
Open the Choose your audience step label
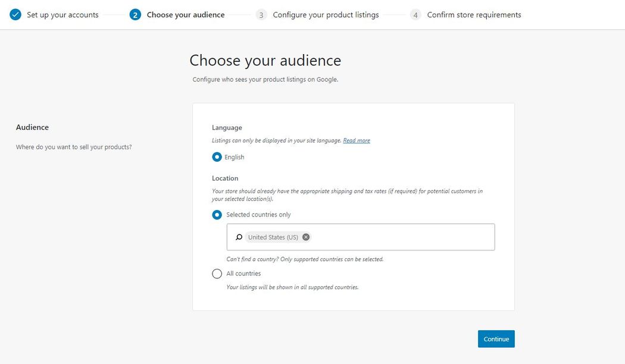(x=186, y=15)
